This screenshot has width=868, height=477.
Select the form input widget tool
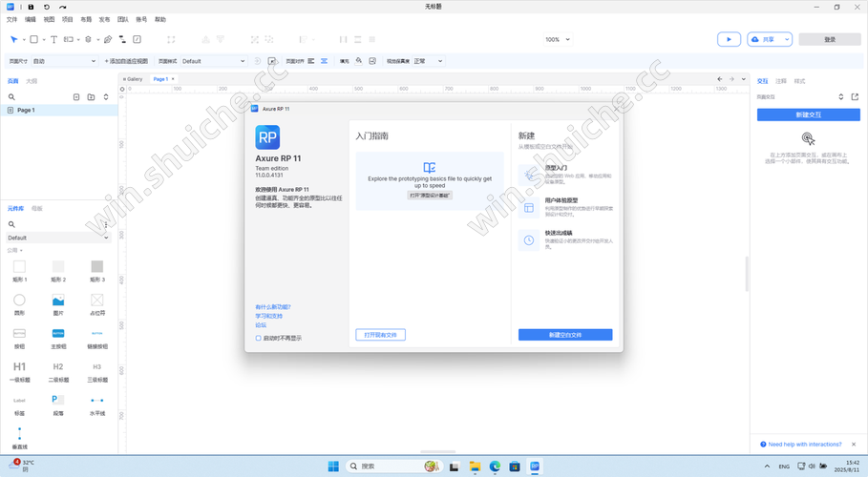[68, 39]
